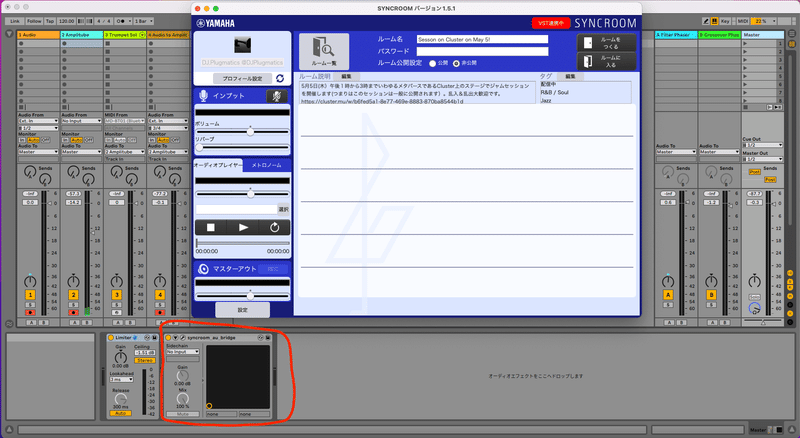Click the password (パスワード) input field
Viewport: 800px width, 438px height.
click(482, 51)
